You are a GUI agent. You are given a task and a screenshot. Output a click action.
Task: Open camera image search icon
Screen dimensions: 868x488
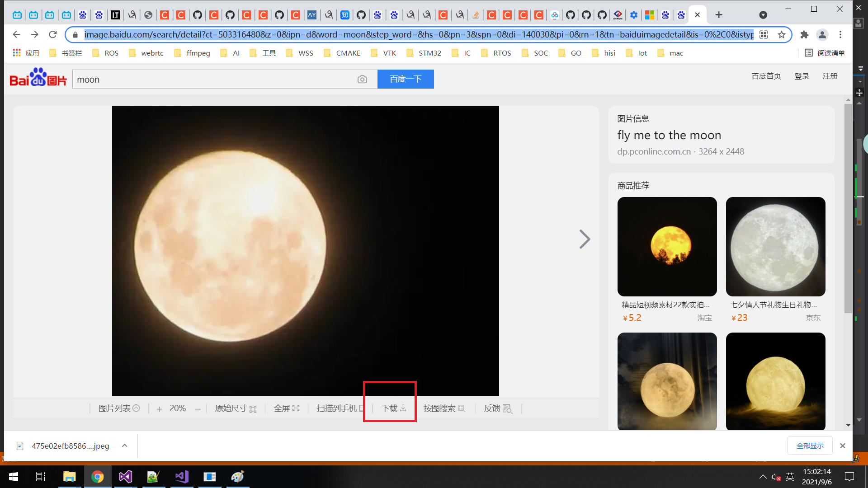pyautogui.click(x=362, y=80)
